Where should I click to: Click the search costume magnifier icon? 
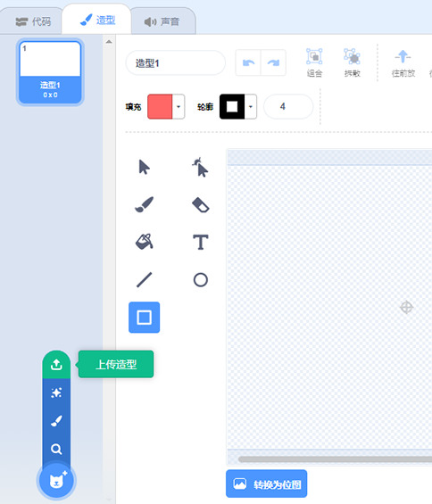tap(56, 449)
